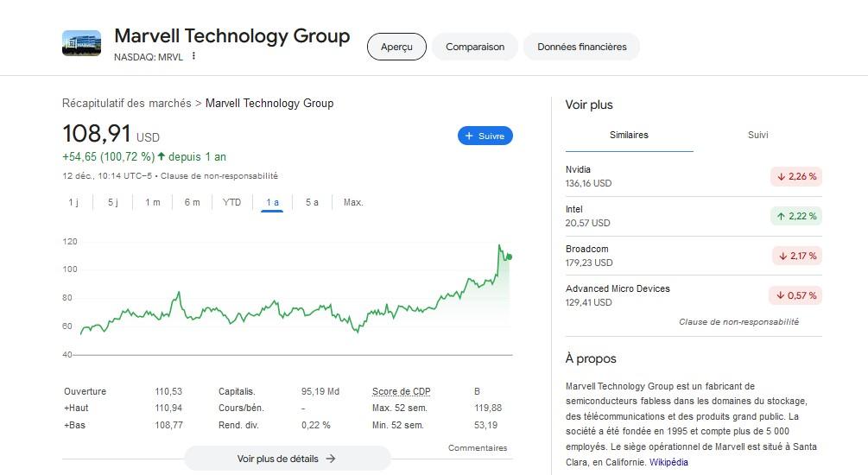Switch to the Suivi list tab
Viewport: 868px width, 475px height.
pos(757,135)
